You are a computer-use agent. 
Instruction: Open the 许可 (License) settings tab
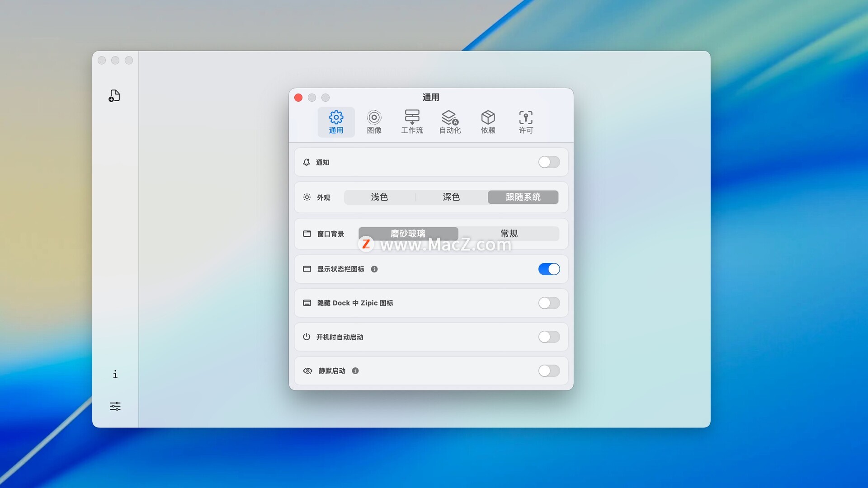(x=526, y=122)
